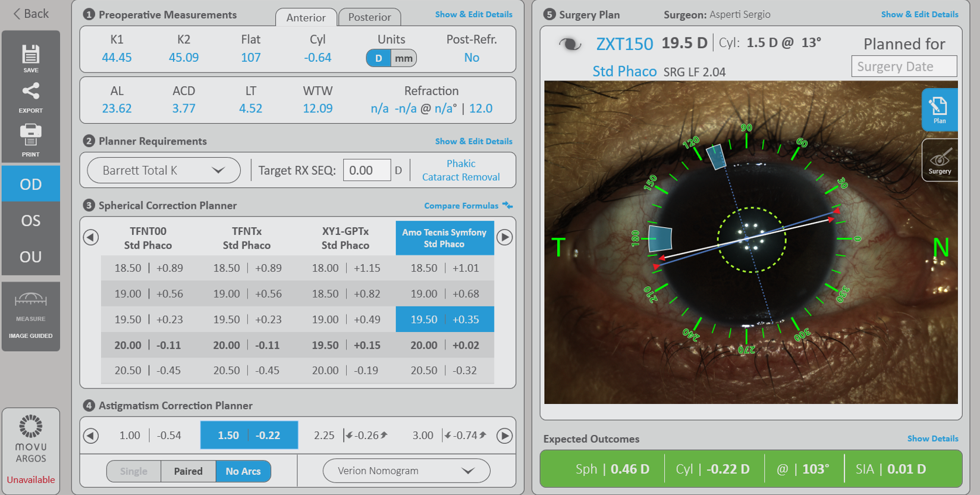Select the No Arcs option
Viewport: 980px width, 495px height.
click(243, 471)
